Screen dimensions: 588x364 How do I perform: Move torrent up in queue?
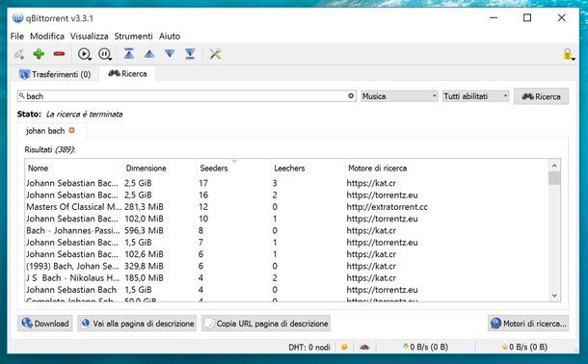149,54
